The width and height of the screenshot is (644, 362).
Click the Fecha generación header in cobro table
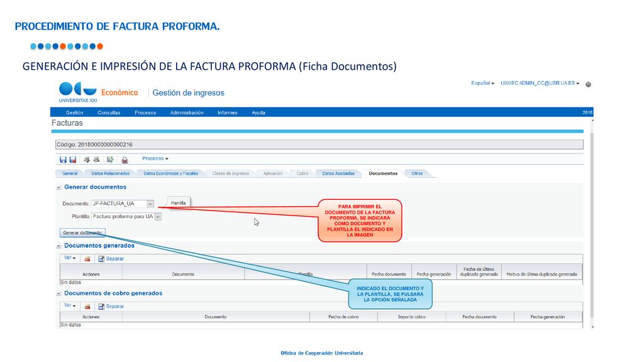tap(548, 317)
